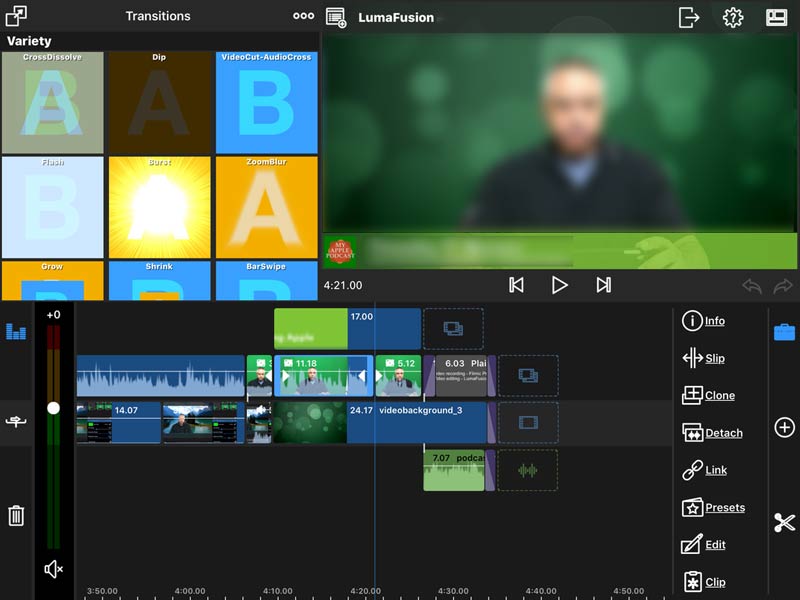The width and height of the screenshot is (800, 600).
Task: Open clip Info
Action: (704, 321)
